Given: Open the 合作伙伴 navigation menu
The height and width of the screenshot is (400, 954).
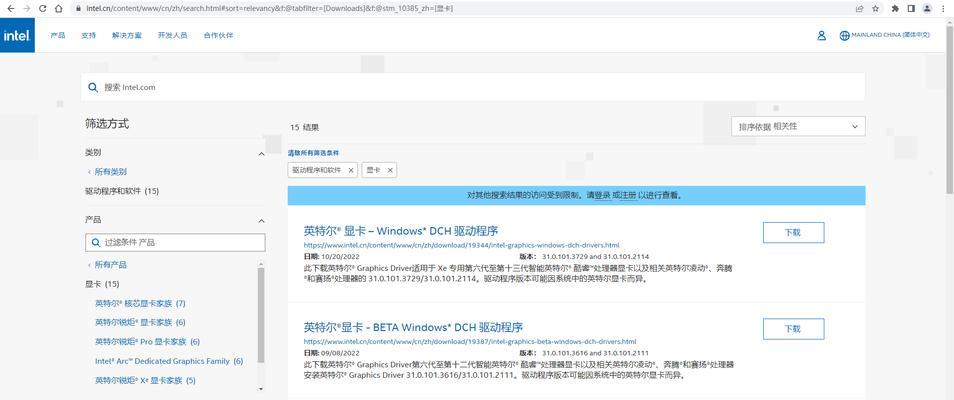Looking at the screenshot, I should click(x=218, y=35).
